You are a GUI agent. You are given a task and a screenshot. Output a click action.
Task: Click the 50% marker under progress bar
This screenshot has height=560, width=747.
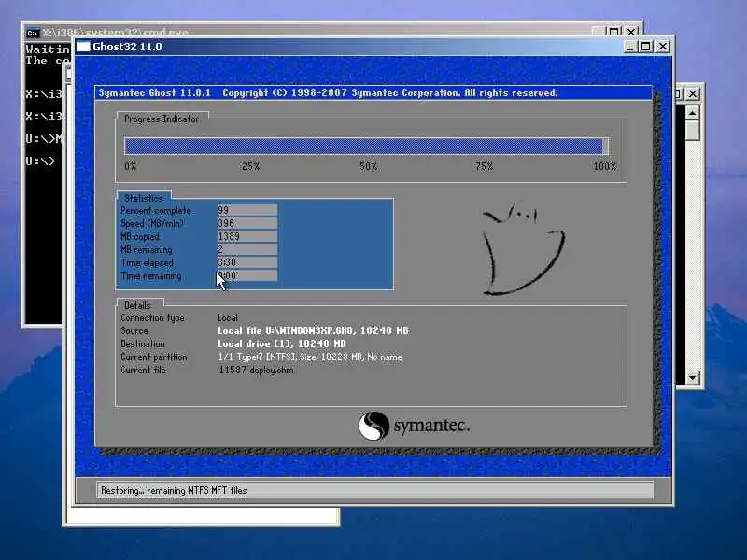pyautogui.click(x=368, y=166)
